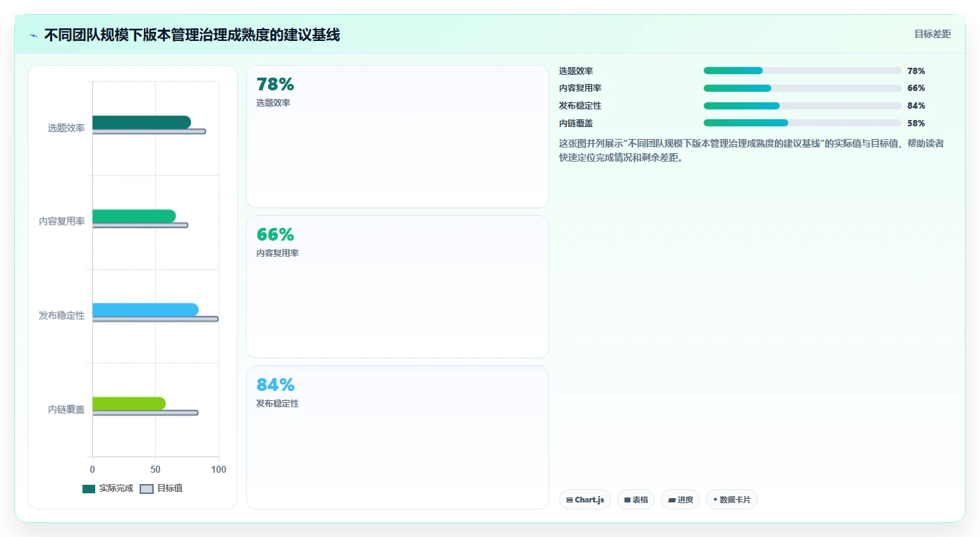Click the 78% value in the progress list

916,71
